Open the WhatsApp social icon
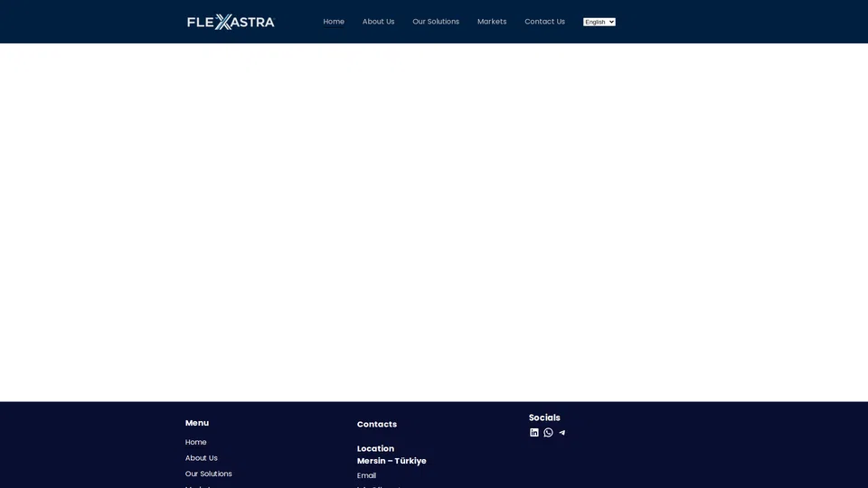 pos(548,433)
